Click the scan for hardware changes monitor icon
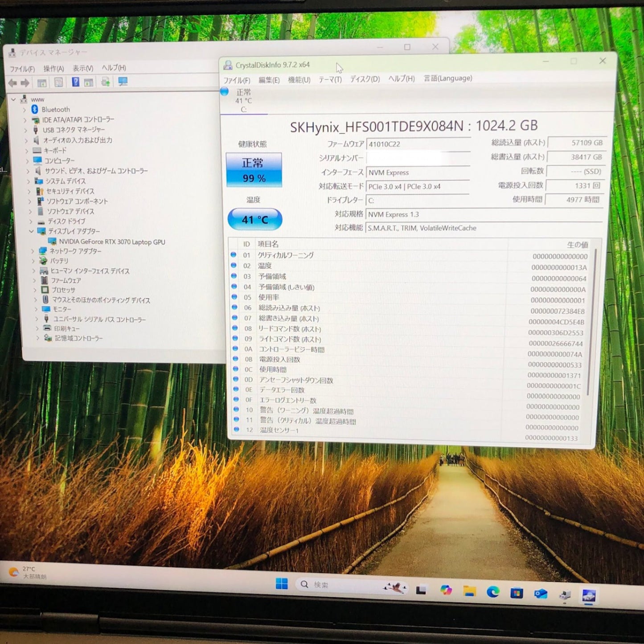The width and height of the screenshot is (644, 644). 123,82
